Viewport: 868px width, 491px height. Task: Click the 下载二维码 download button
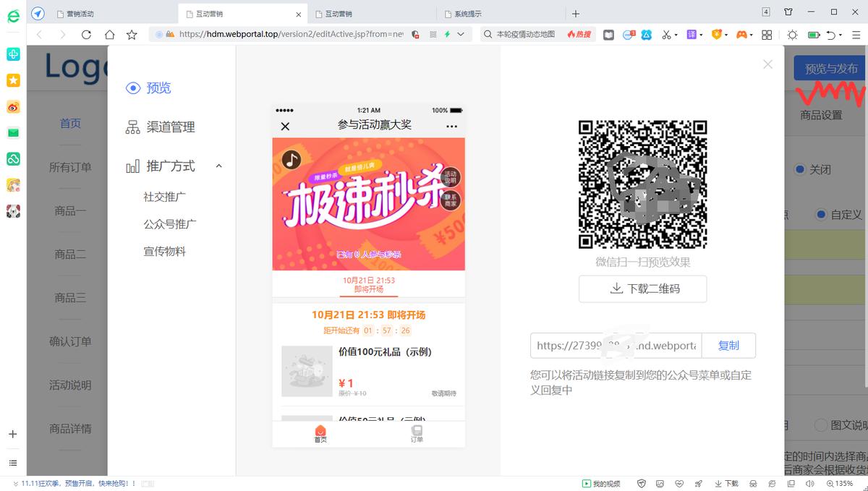click(642, 289)
